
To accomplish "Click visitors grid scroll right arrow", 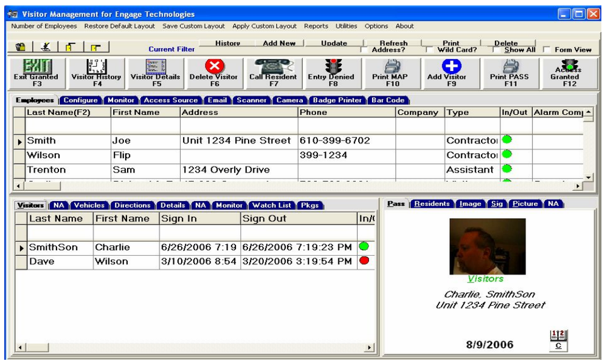I will point(370,348).
